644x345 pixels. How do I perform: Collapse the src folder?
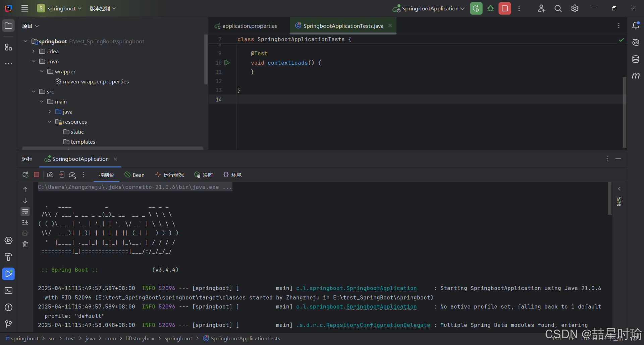34,91
